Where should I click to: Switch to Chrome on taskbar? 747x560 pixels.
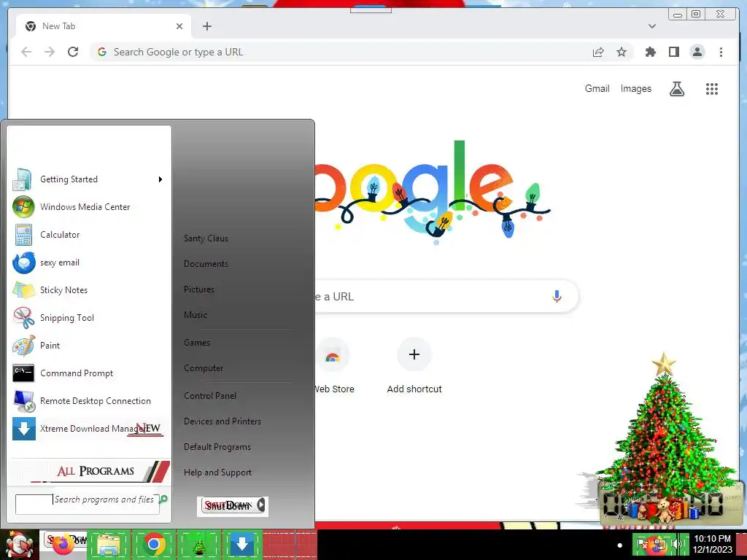point(153,545)
